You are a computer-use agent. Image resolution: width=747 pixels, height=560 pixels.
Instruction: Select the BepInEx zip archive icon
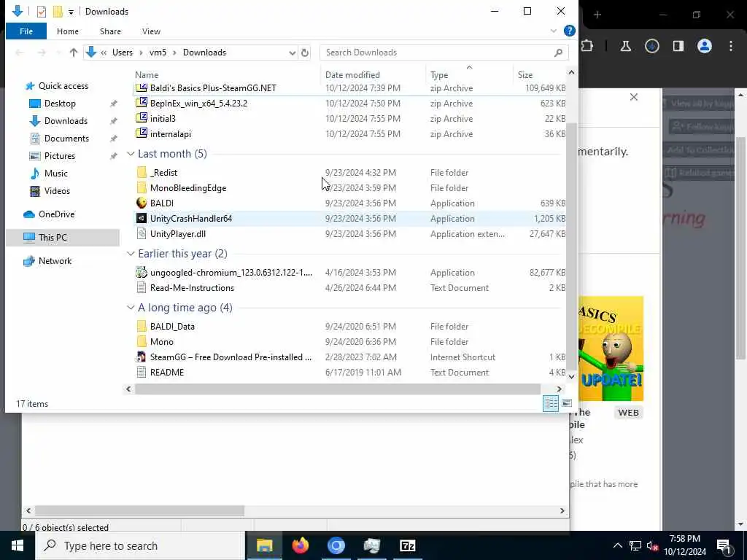tap(141, 103)
